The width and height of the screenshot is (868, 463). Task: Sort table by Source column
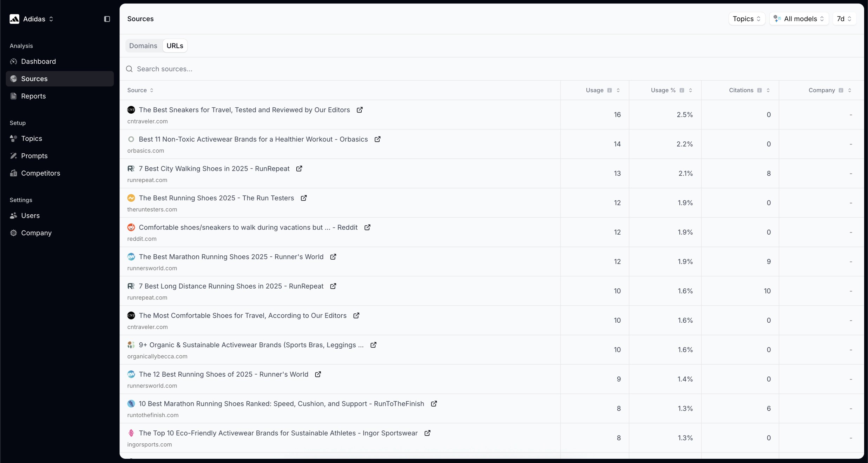[x=140, y=90]
